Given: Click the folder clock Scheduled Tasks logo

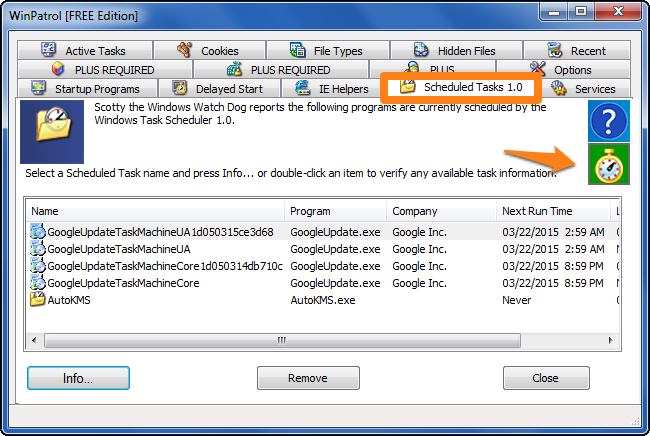Looking at the screenshot, I should pyautogui.click(x=52, y=132).
